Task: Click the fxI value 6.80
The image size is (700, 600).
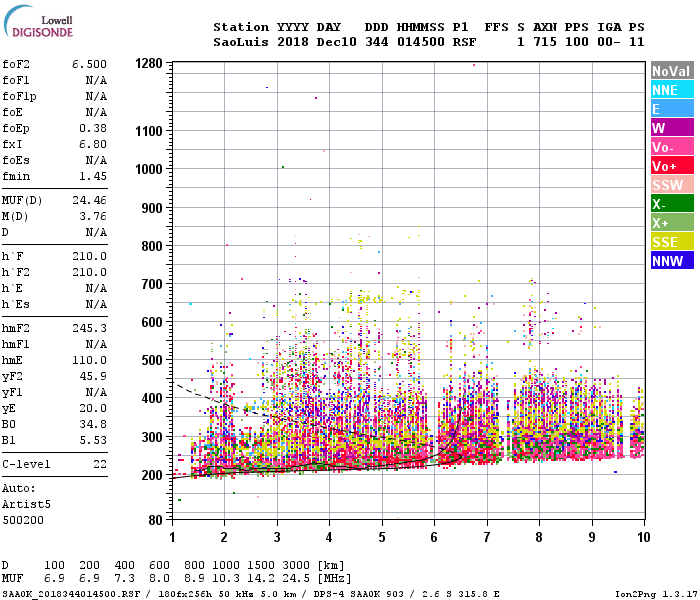Action: (93, 145)
